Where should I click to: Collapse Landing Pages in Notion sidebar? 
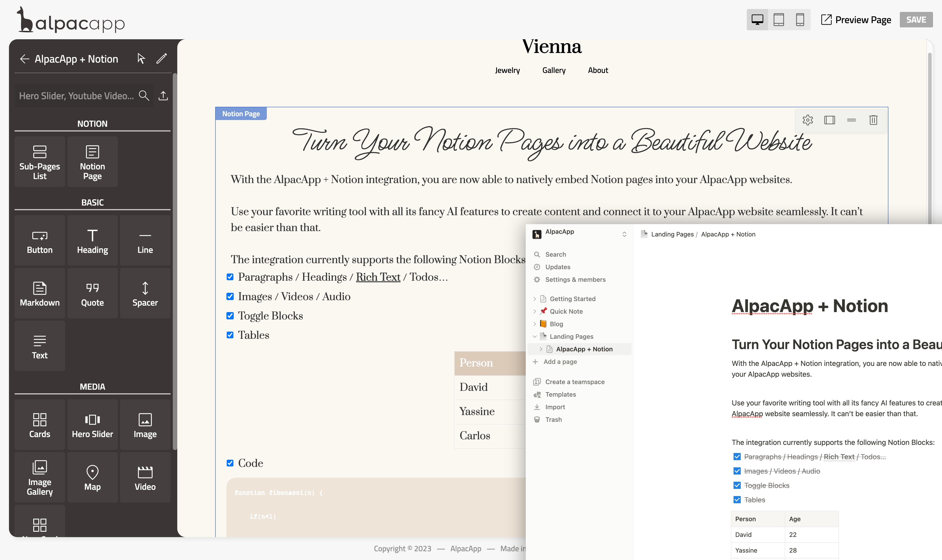(535, 336)
